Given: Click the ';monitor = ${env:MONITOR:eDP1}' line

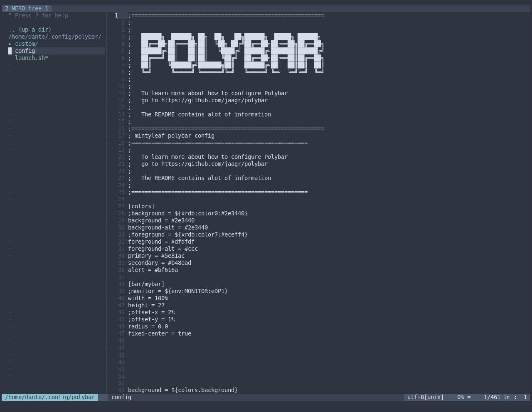Looking at the screenshot, I should click(178, 291).
